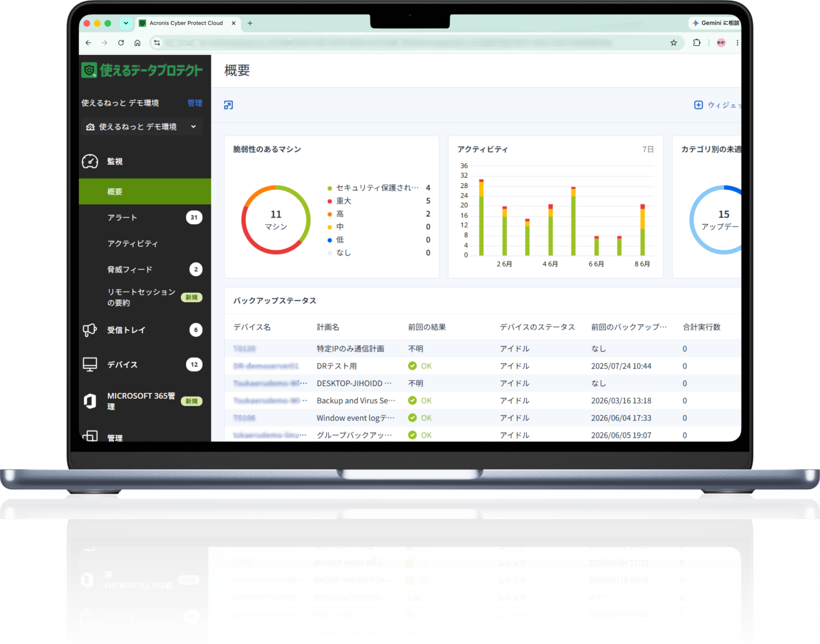
Task: Open site information icon in address bar
Action: [157, 43]
